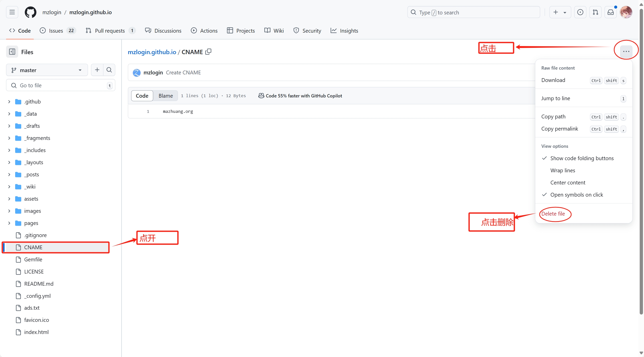Choose Jump to line menu item
The height and width of the screenshot is (357, 644).
pyautogui.click(x=584, y=98)
